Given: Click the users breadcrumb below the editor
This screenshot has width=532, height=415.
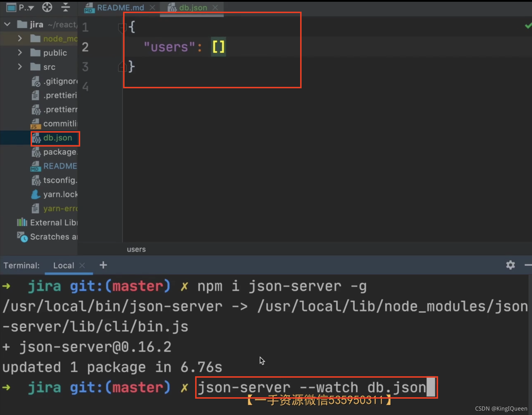Looking at the screenshot, I should pyautogui.click(x=136, y=249).
